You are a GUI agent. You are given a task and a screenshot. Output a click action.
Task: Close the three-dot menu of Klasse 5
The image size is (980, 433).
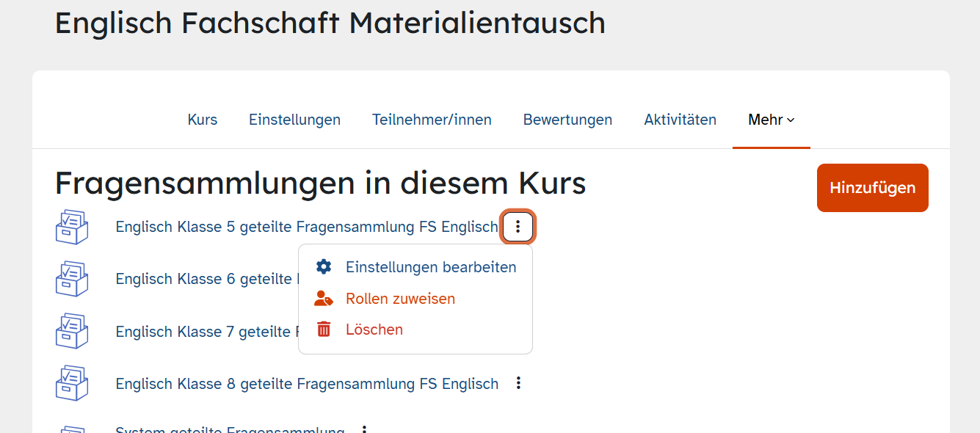coord(518,227)
